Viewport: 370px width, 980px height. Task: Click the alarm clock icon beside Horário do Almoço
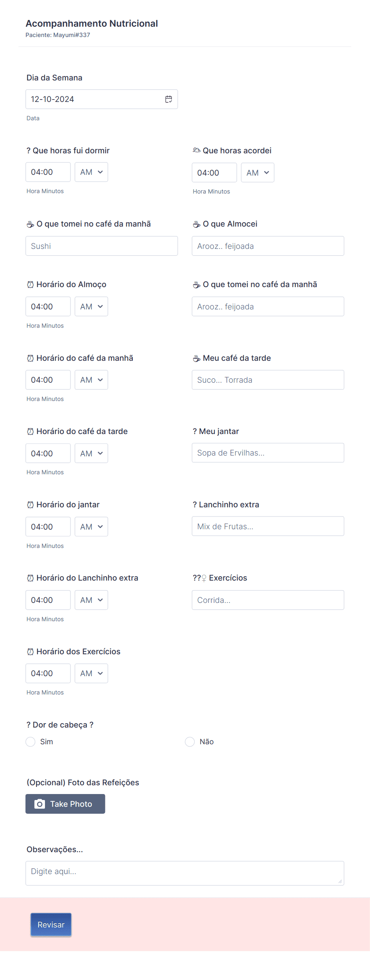[30, 284]
